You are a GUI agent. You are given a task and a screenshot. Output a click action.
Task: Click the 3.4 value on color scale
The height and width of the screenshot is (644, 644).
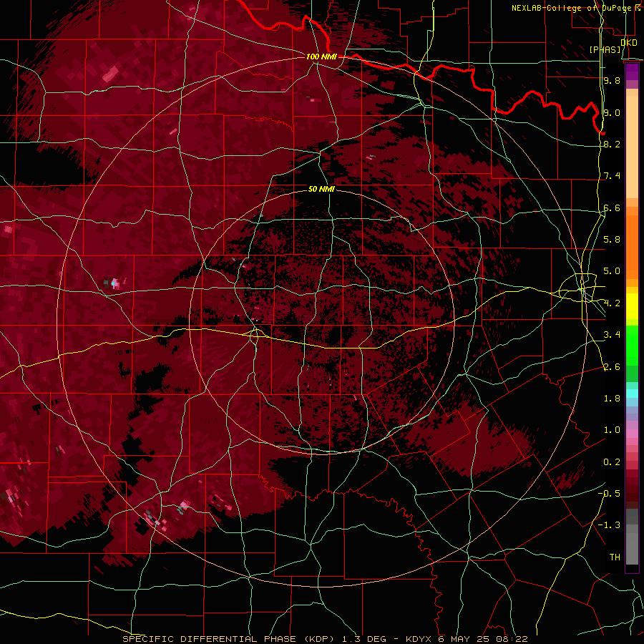612,335
